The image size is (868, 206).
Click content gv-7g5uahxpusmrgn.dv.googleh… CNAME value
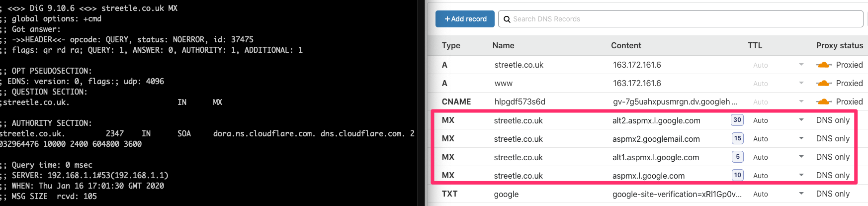tap(675, 102)
